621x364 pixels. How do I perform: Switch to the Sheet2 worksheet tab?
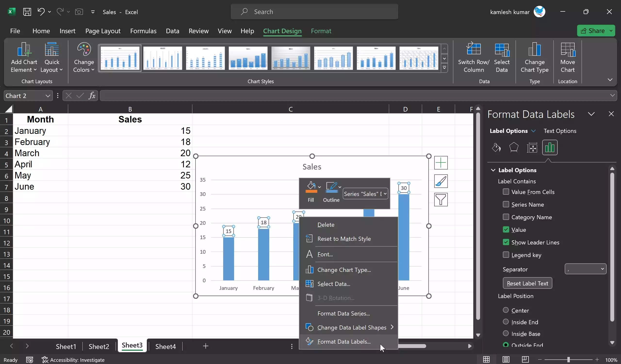coord(99,346)
